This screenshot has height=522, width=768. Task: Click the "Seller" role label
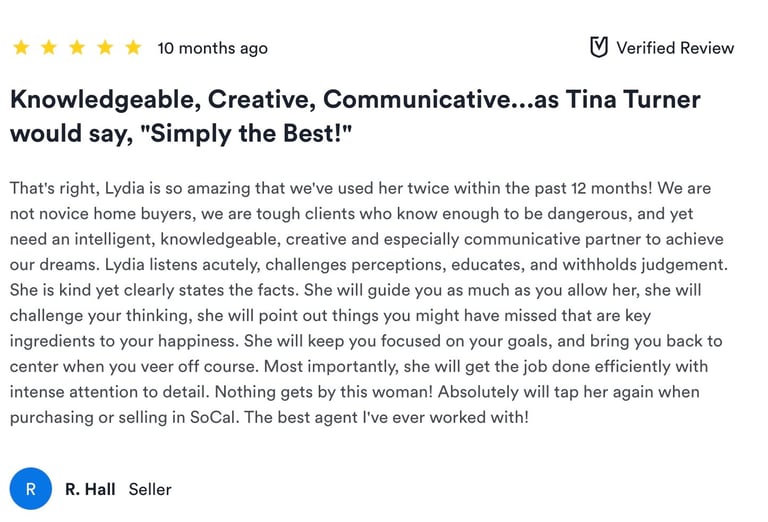tap(150, 489)
